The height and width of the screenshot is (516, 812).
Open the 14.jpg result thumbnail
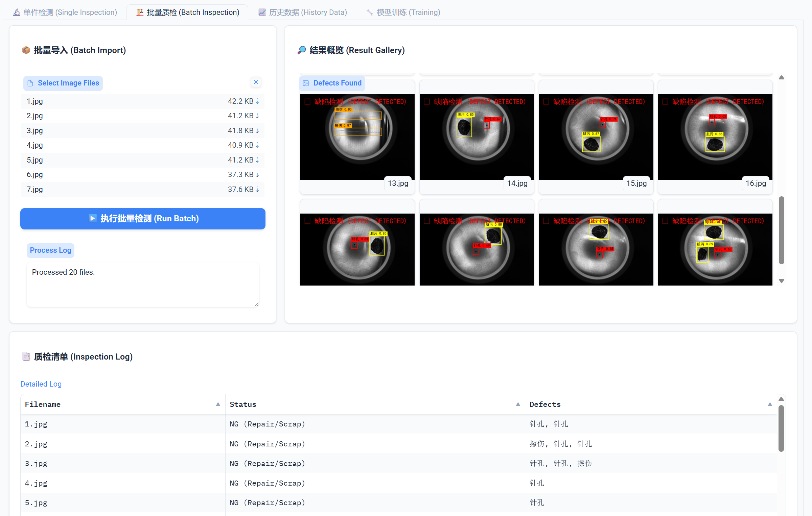477,137
